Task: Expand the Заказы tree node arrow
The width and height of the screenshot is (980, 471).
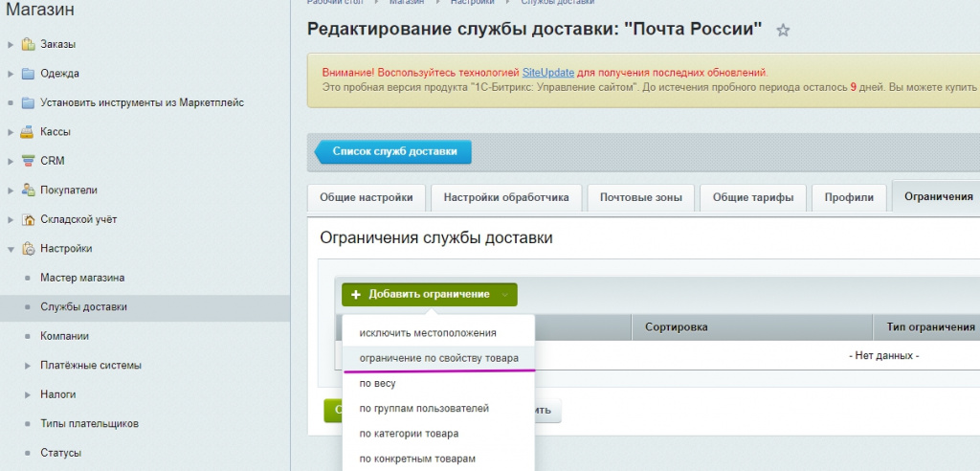Action: coord(11,45)
